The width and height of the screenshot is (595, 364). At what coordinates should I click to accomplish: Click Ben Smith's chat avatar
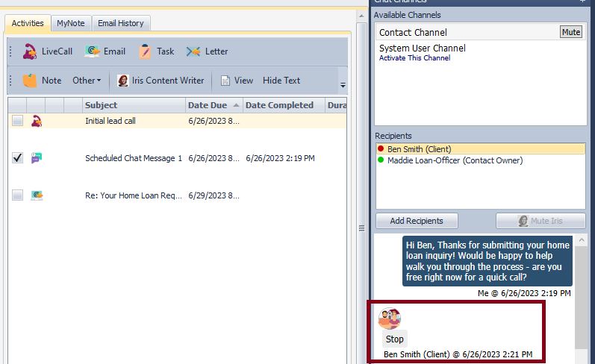pos(389,318)
